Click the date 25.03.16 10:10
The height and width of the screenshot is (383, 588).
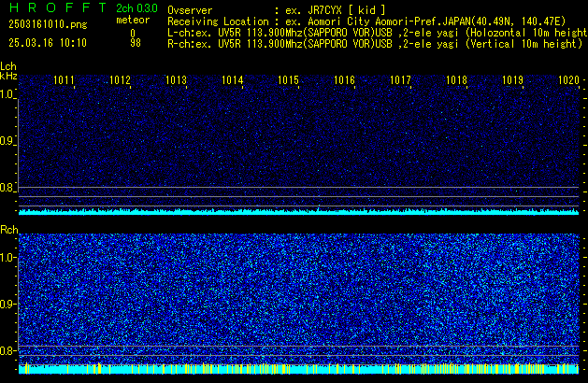click(x=48, y=43)
